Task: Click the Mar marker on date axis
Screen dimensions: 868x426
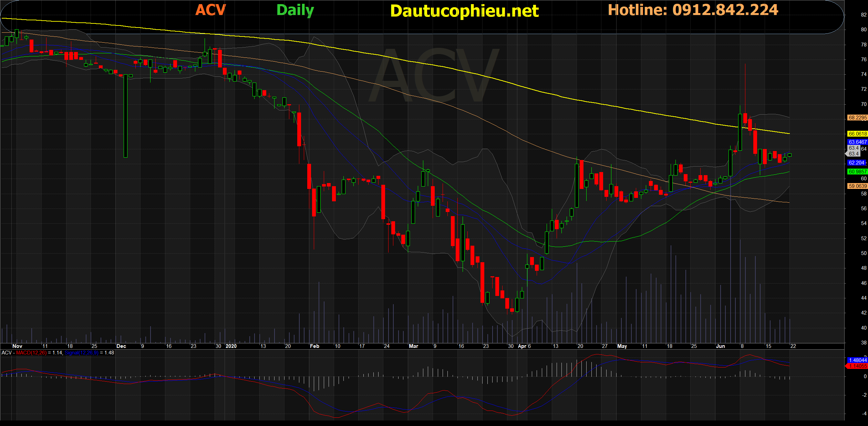Action: pyautogui.click(x=413, y=346)
